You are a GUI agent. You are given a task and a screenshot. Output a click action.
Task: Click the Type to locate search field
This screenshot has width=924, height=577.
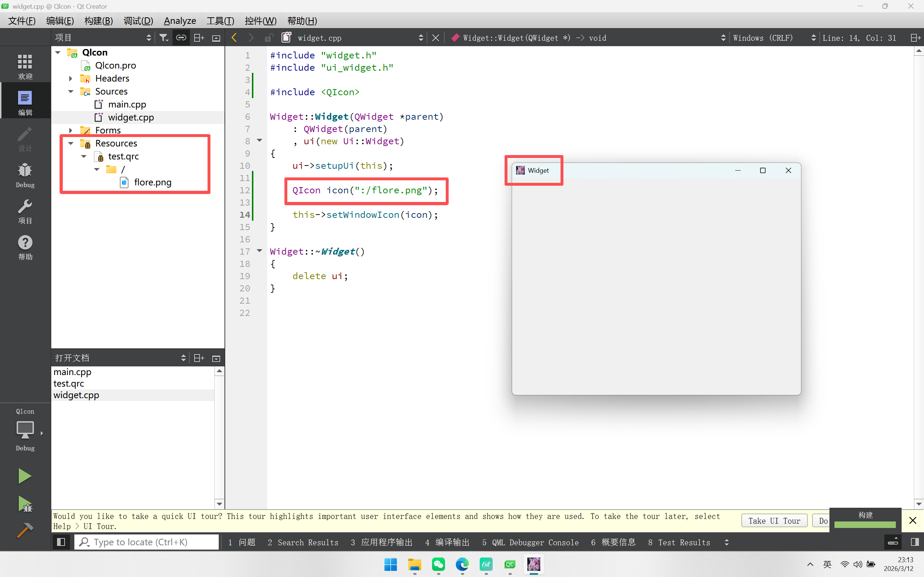147,542
